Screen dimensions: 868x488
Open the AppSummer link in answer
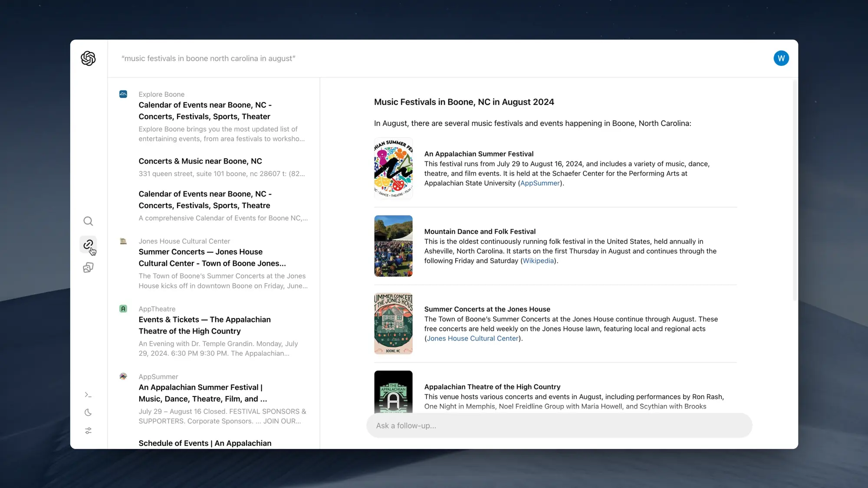tap(540, 183)
